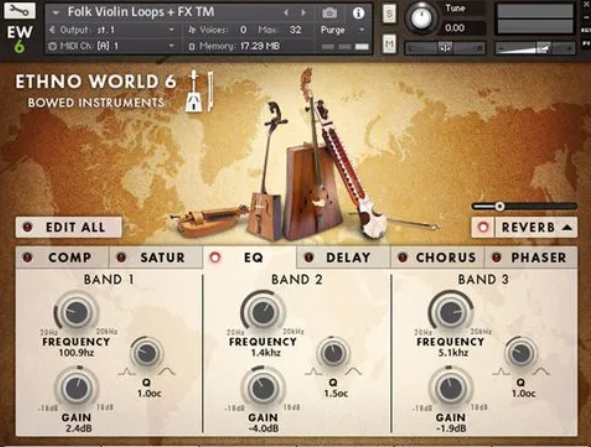Click the Max voices value 32
This screenshot has width=591, height=447.
296,30
